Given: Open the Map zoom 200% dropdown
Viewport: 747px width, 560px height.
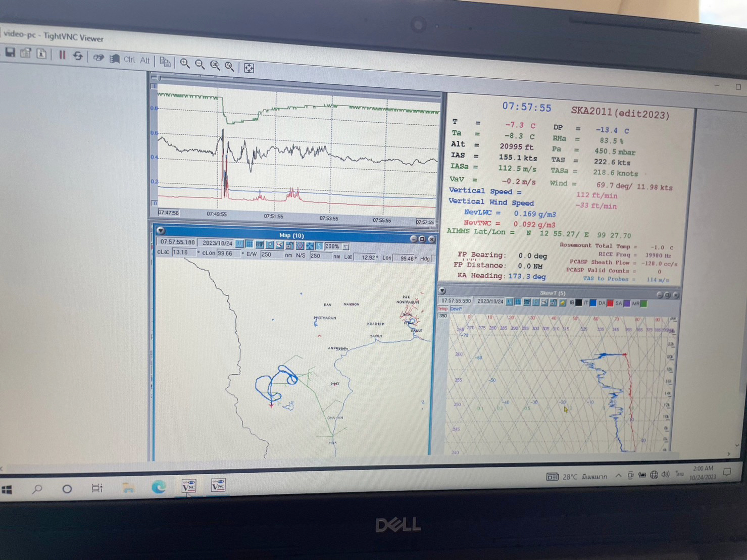Looking at the screenshot, I should (x=346, y=247).
